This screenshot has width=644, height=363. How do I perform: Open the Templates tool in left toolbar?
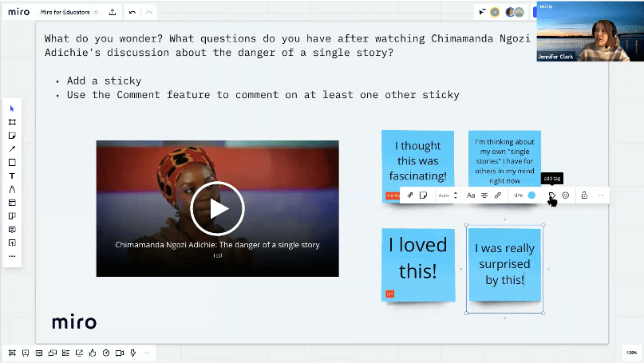click(12, 203)
